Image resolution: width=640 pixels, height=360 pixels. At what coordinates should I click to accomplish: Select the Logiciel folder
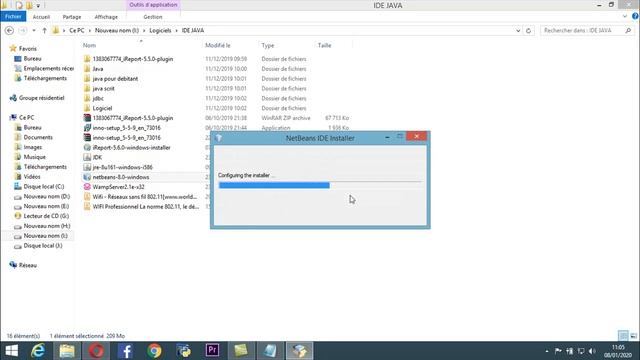point(102,108)
